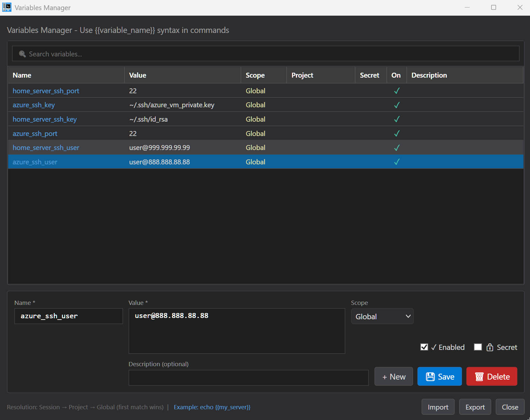Image resolution: width=530 pixels, height=420 pixels.
Task: Click the Export button at bottom
Action: (475, 407)
